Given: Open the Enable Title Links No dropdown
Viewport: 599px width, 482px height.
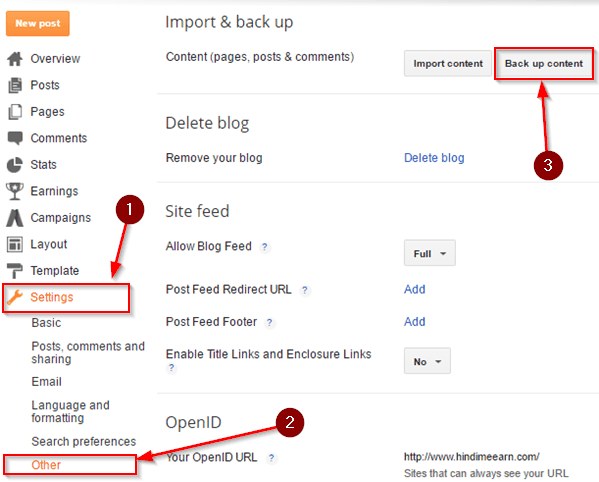Looking at the screenshot, I should pyautogui.click(x=427, y=361).
